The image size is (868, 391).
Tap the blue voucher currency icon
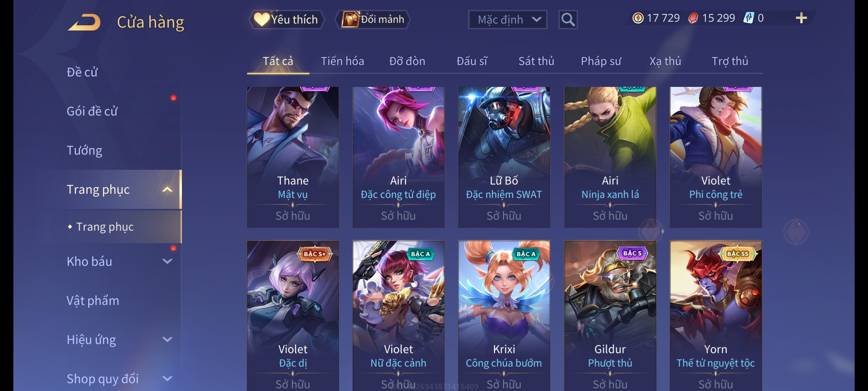click(x=748, y=18)
